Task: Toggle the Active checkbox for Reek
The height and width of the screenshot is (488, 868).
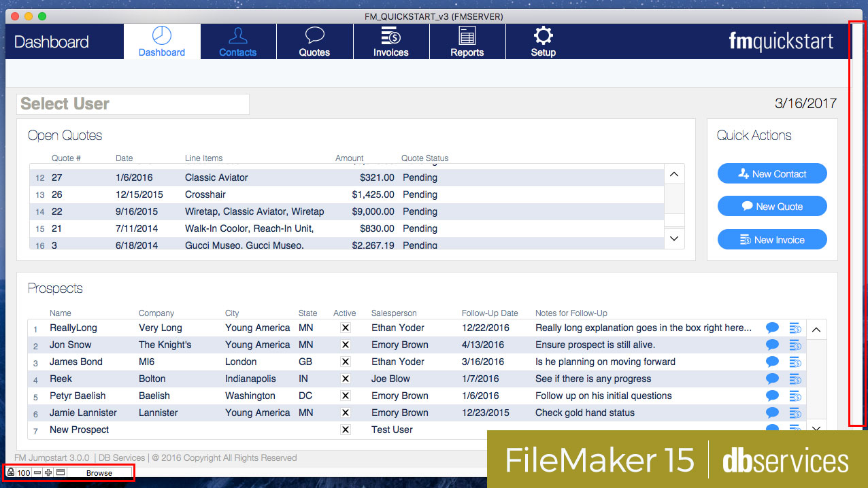Action: (345, 379)
